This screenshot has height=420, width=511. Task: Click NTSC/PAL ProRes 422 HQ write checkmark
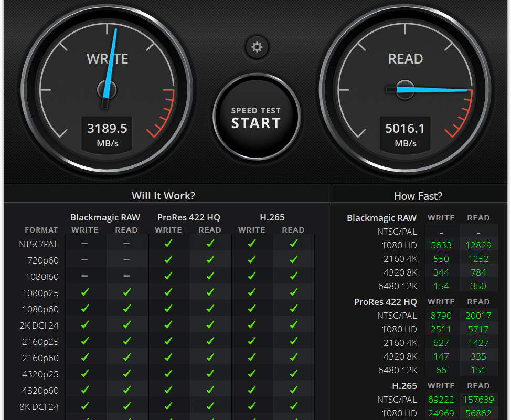tap(168, 243)
